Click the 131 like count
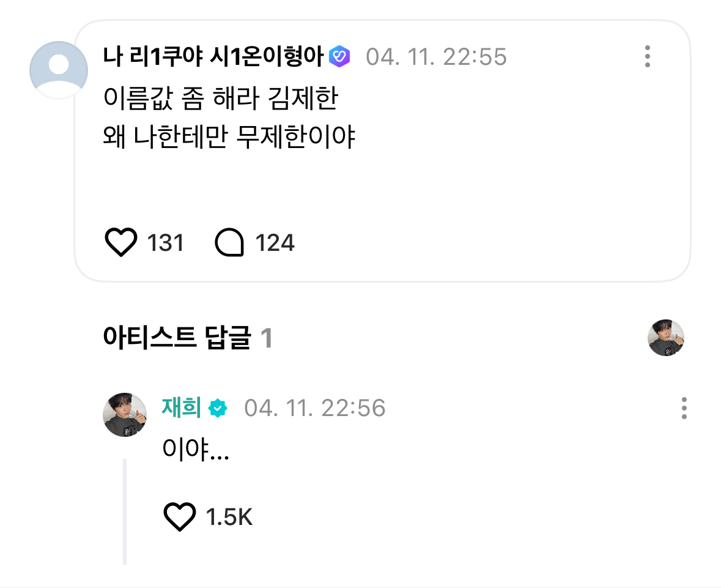721x588 pixels. coord(166,242)
